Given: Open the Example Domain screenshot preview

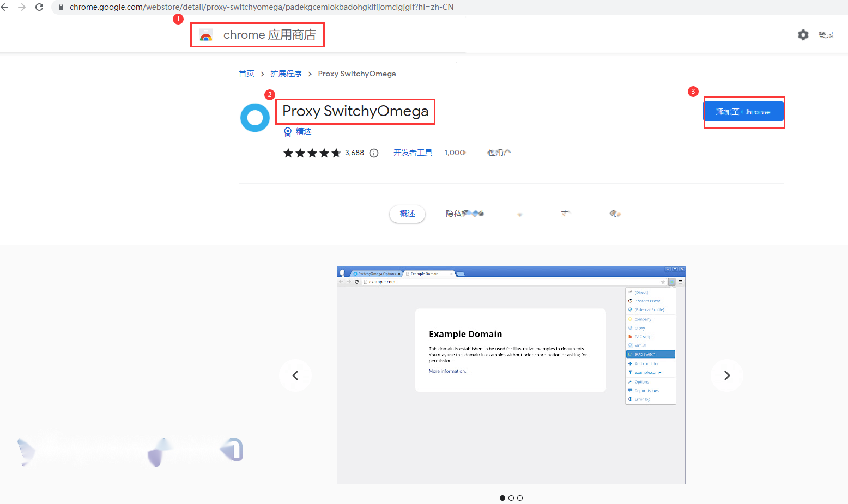Looking at the screenshot, I should (x=511, y=375).
